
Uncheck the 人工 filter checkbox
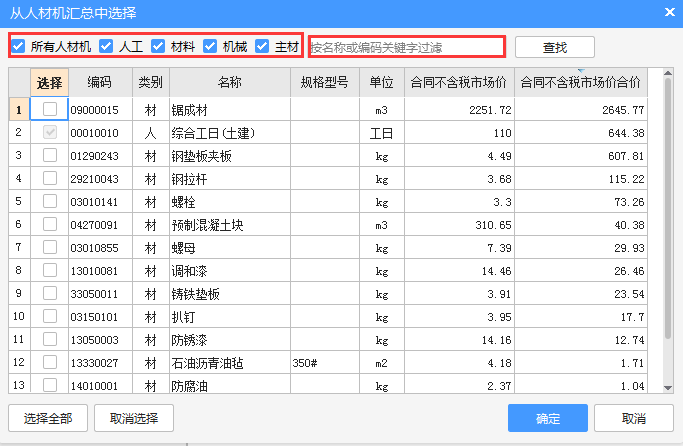click(106, 46)
